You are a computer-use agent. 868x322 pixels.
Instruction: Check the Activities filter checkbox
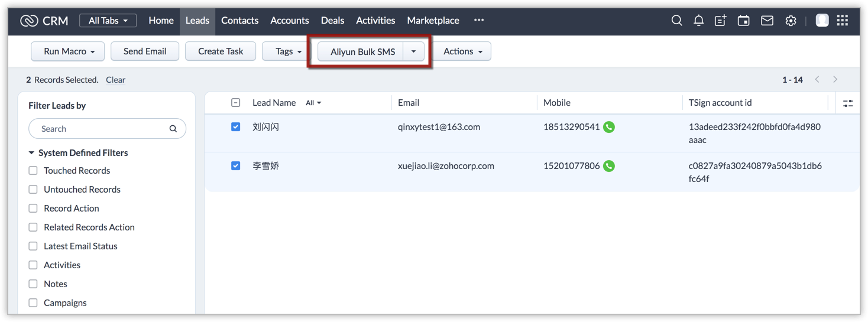(x=33, y=265)
